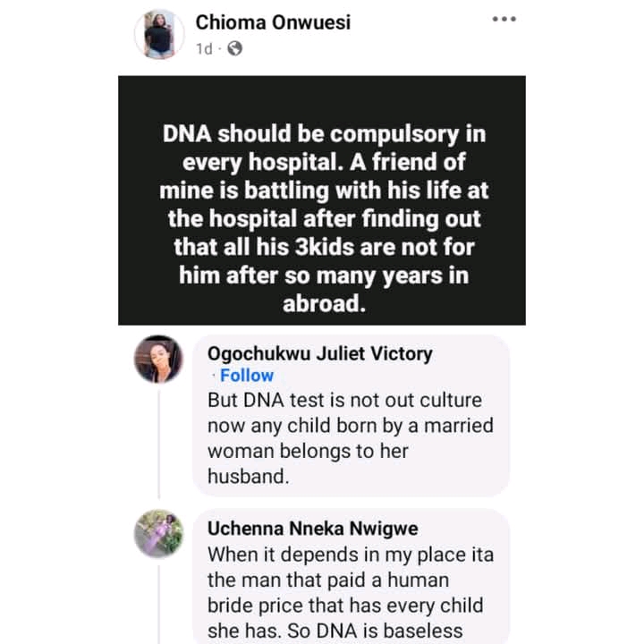This screenshot has width=644, height=644.
Task: Click "So DNA is baseless" comment line
Action: [335, 631]
